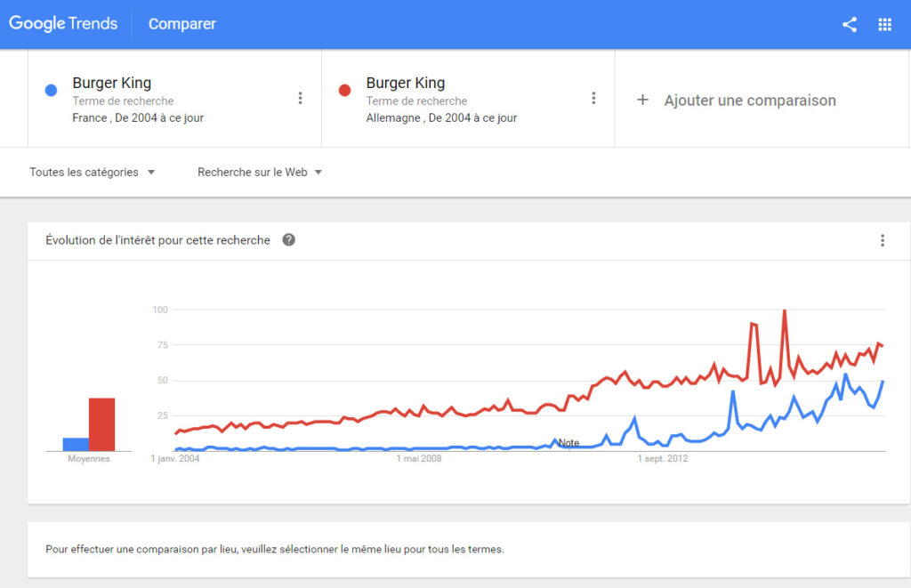The image size is (911, 588).
Task: Expand the Toutes les catégories dropdown
Action: click(93, 173)
